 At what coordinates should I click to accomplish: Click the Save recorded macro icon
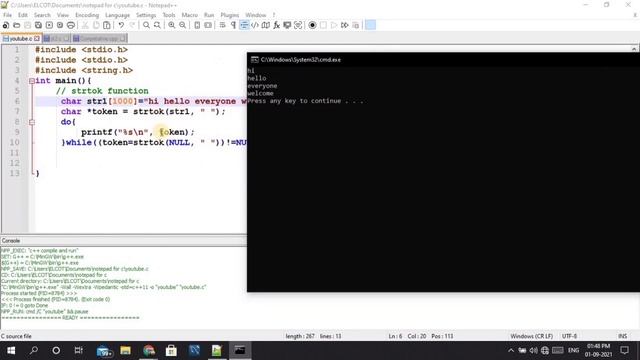[x=356, y=25]
